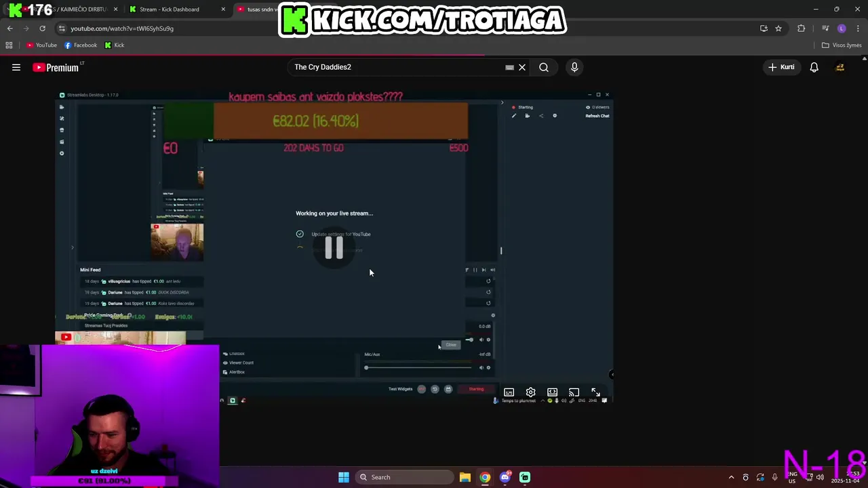This screenshot has width=868, height=488.
Task: Switch to the KAIMIEČIO DIRBTU tab
Action: [71, 9]
